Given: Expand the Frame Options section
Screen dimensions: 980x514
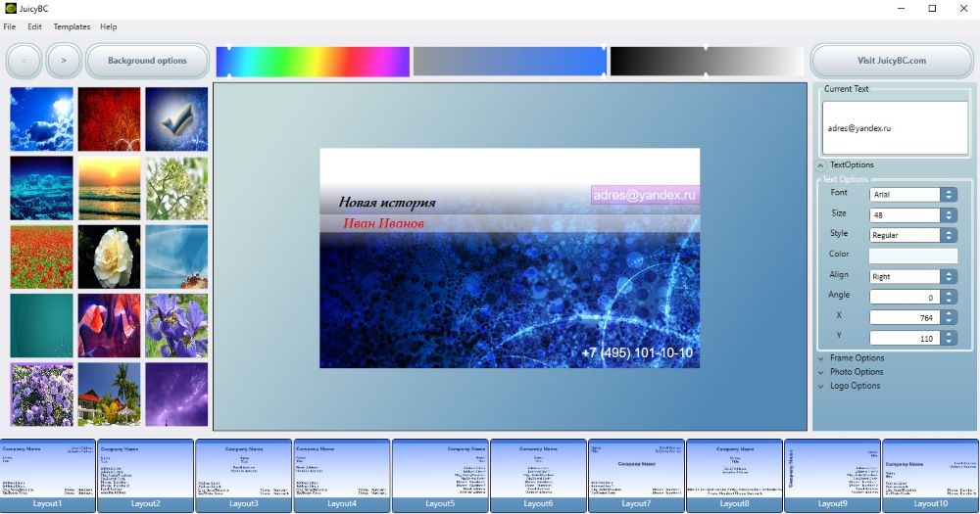Looking at the screenshot, I should click(856, 358).
